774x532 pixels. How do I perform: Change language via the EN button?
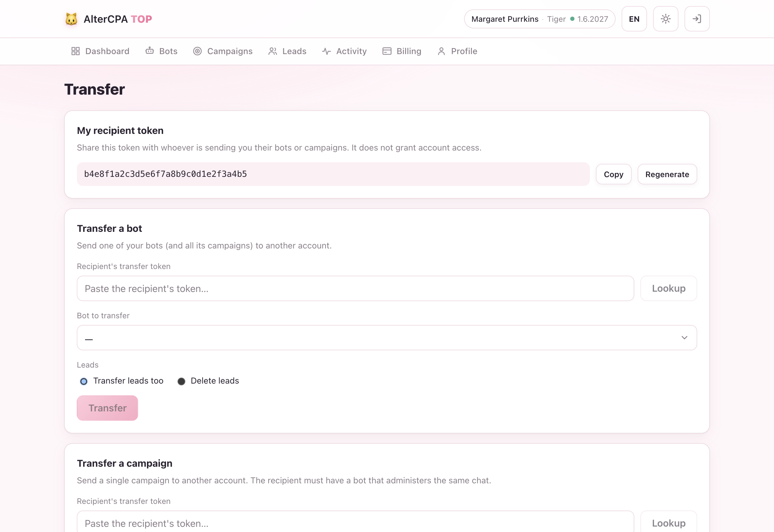tap(634, 19)
